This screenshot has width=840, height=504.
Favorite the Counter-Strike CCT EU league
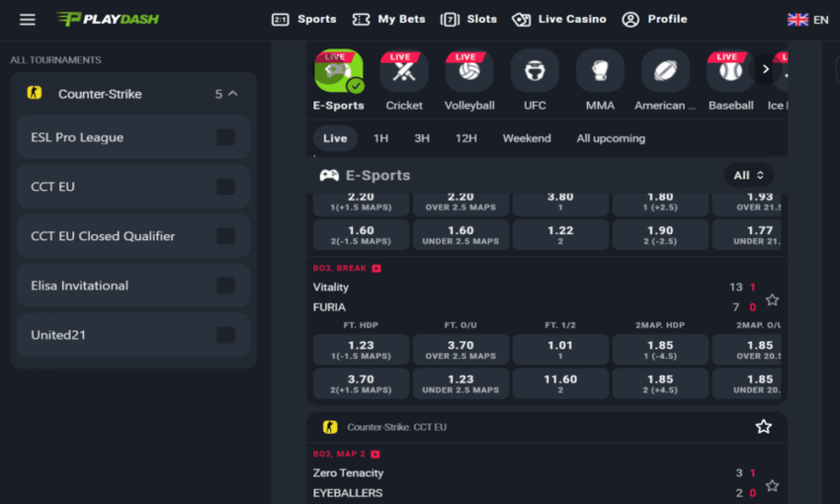(763, 427)
